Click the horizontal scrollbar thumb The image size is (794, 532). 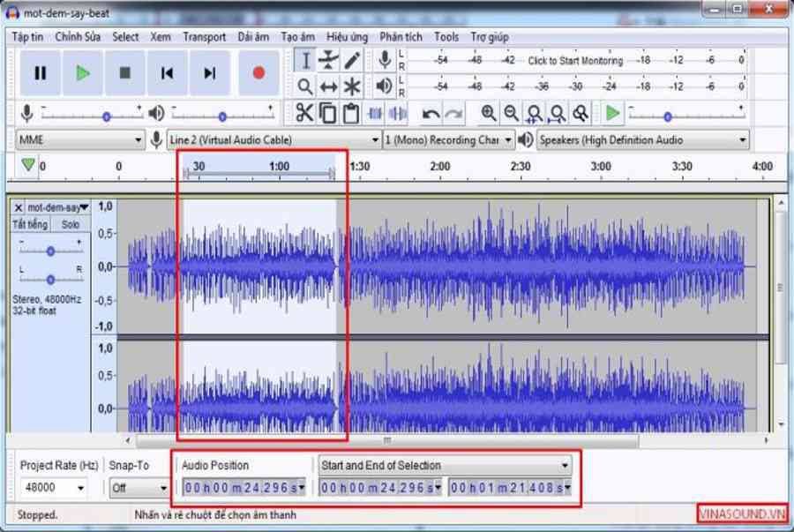tap(387, 440)
